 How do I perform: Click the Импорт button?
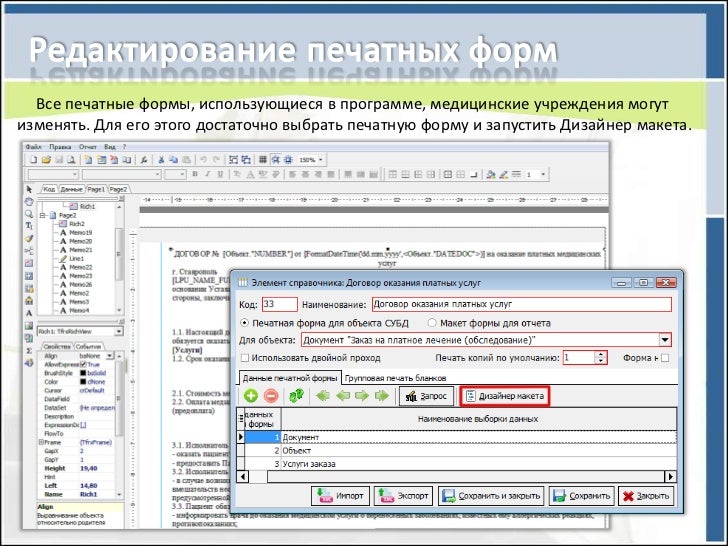pos(340,496)
